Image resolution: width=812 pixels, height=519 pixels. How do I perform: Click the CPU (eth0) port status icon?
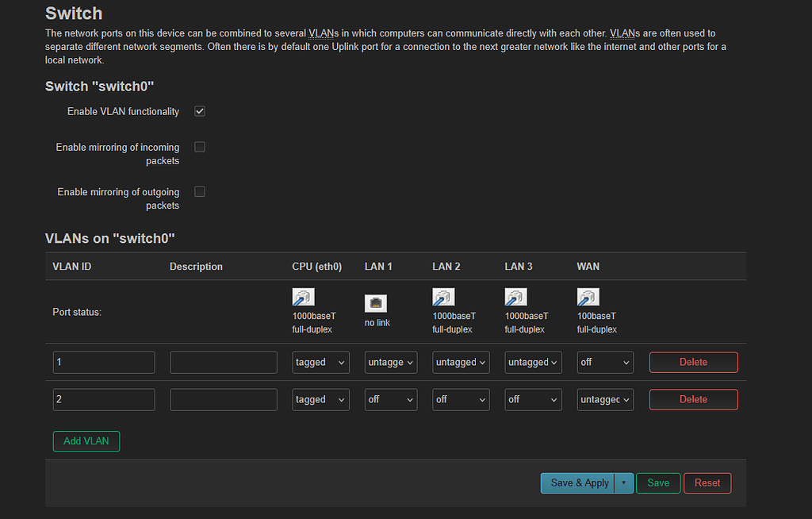coord(302,297)
